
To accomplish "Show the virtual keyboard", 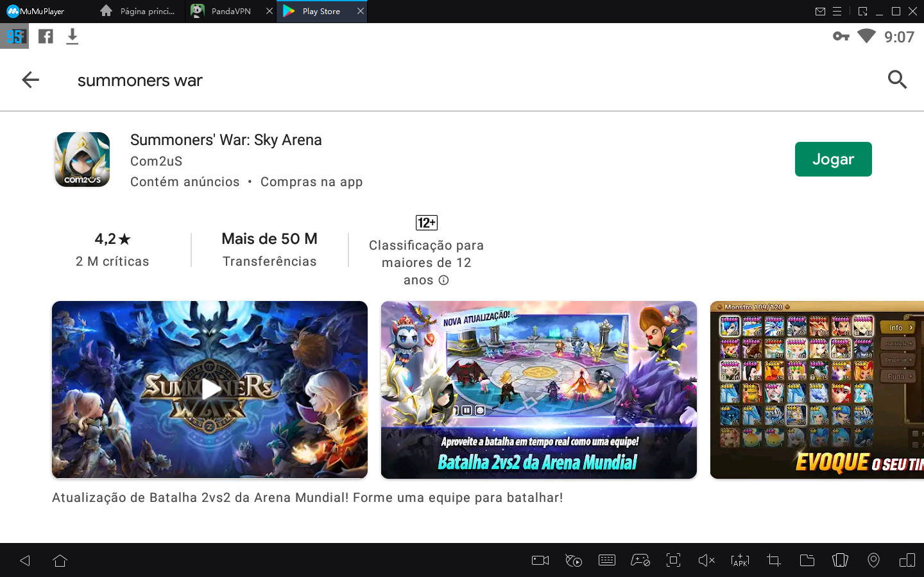I will tap(607, 560).
